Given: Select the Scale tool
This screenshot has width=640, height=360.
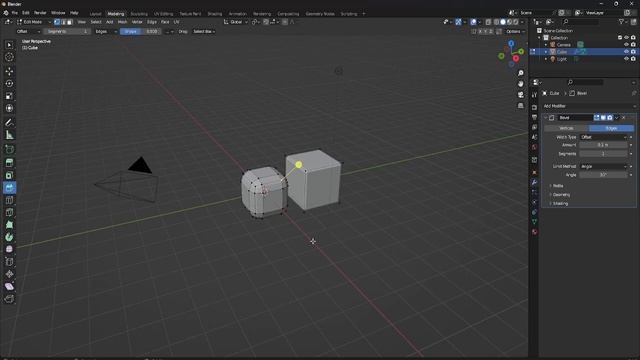Looking at the screenshot, I should (x=9, y=96).
